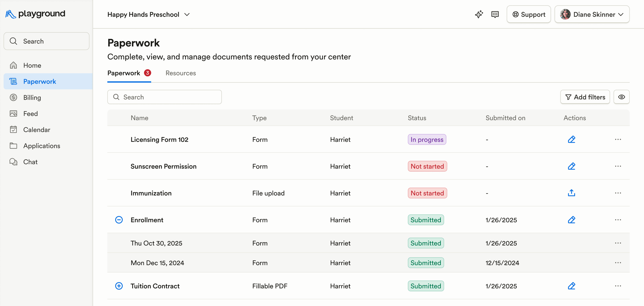Open three-dot menu for Sunscreen Permission
Image resolution: width=644 pixels, height=306 pixels.
coord(618,166)
